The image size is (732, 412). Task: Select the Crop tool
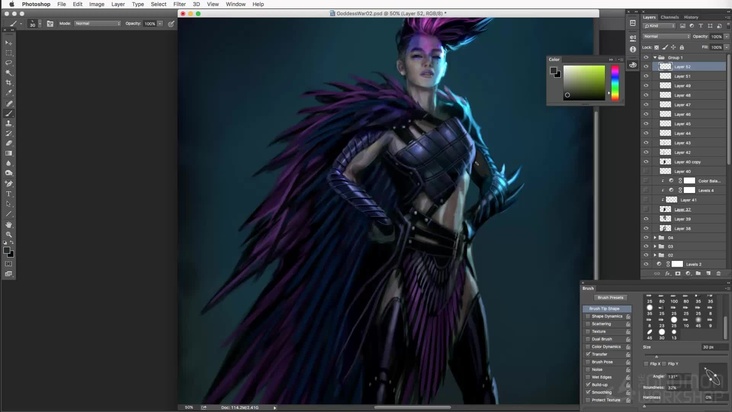point(8,83)
